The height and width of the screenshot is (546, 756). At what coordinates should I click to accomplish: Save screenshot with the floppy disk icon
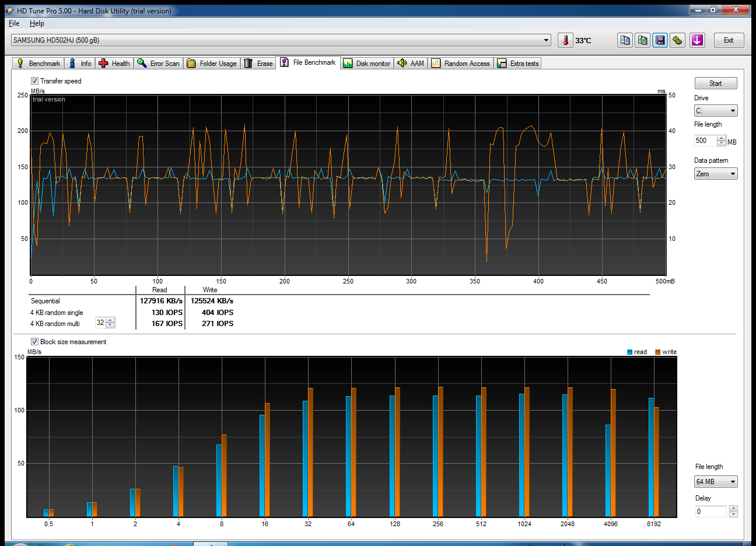[660, 40]
